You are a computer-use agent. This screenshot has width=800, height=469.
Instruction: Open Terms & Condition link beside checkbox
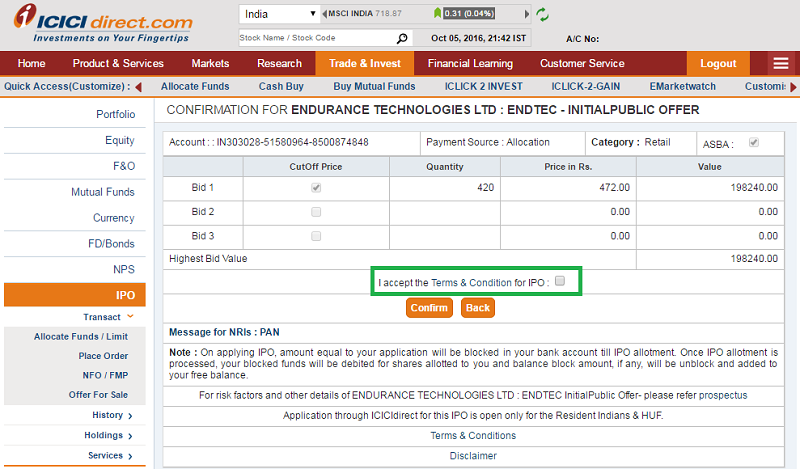471,283
